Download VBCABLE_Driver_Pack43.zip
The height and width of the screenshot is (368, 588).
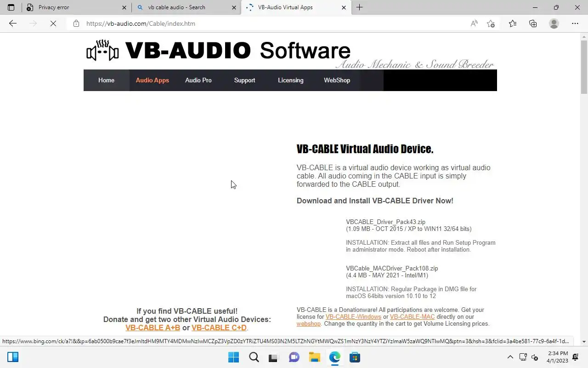click(385, 222)
